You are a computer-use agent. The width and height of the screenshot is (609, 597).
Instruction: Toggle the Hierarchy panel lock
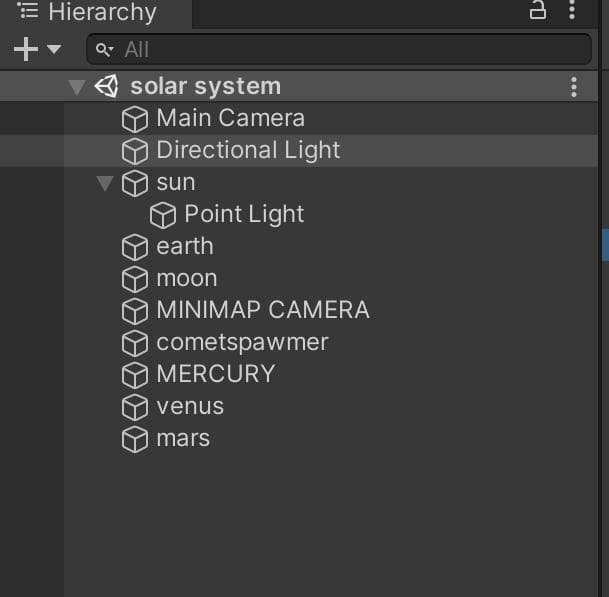coord(538,9)
